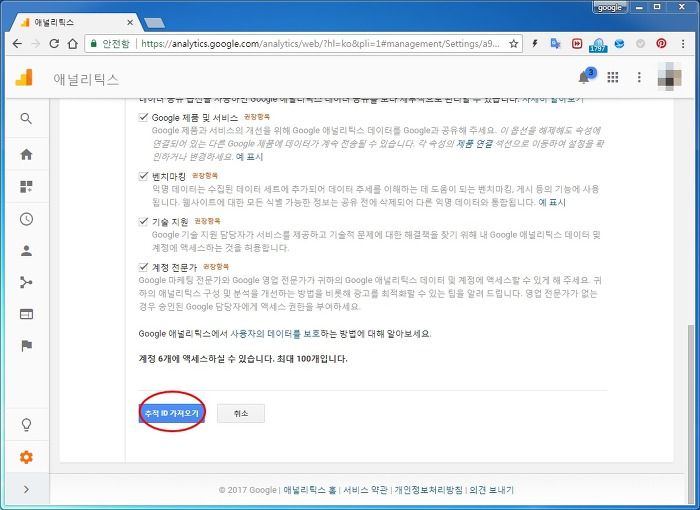The width and height of the screenshot is (700, 510).
Task: Close the 애널리틱스 browser tab
Action: [130, 22]
